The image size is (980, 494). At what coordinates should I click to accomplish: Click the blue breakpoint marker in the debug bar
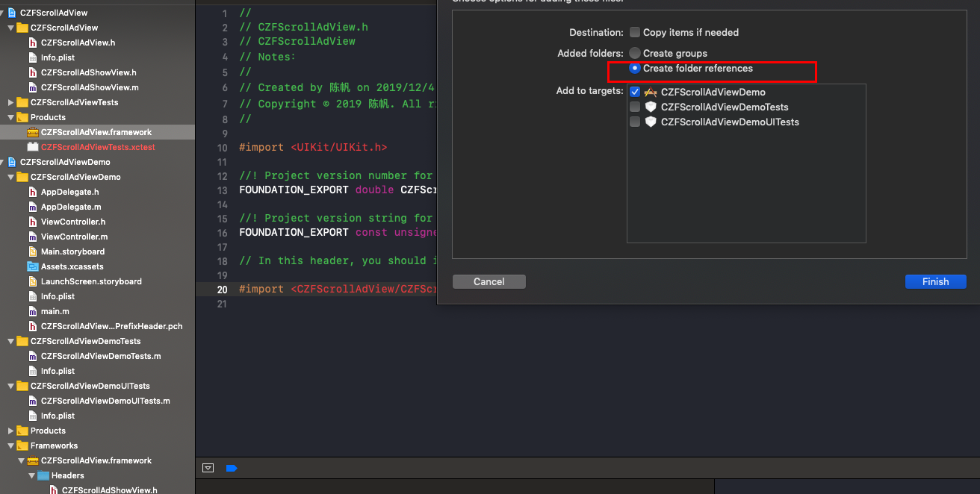click(232, 468)
